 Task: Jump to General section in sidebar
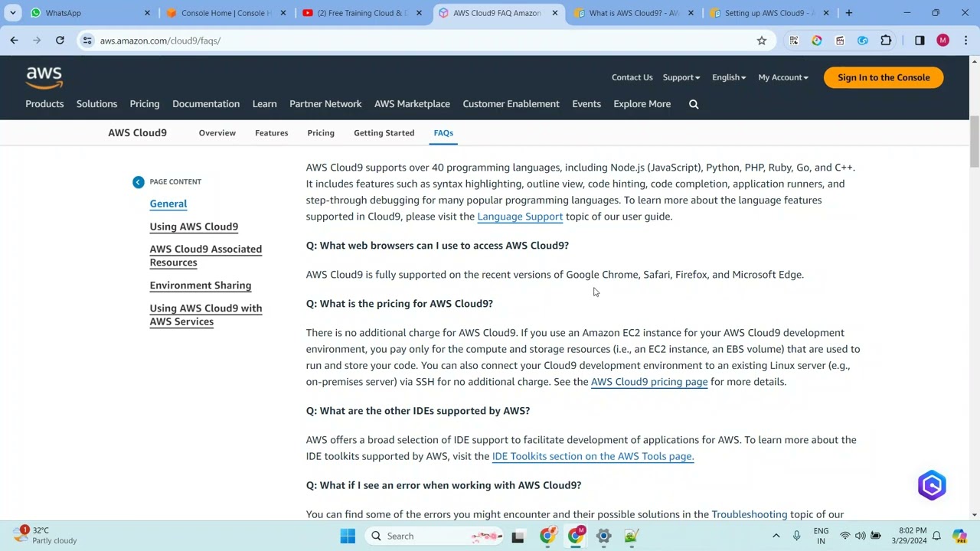168,204
